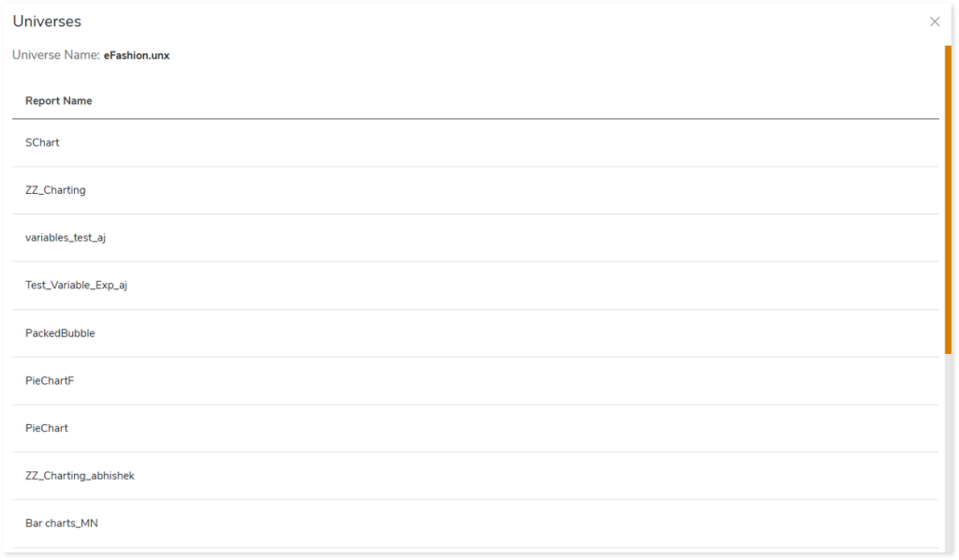Select the PieChartF report
The height and width of the screenshot is (560, 959).
click(50, 381)
